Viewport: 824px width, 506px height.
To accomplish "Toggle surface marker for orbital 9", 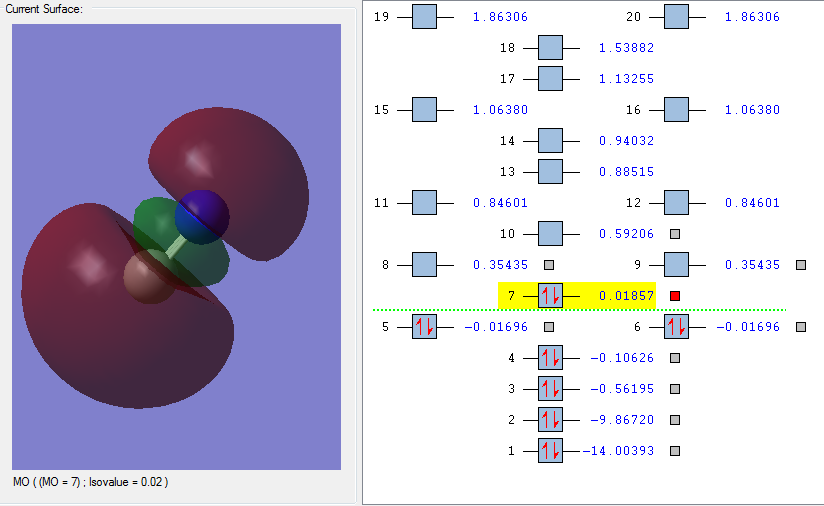I will 801,265.
